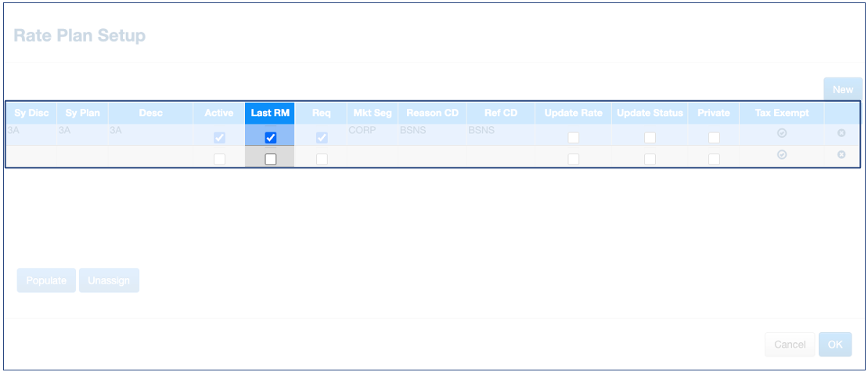The height and width of the screenshot is (372, 868).
Task: Cancel the Rate Plan Setup dialog
Action: (x=789, y=345)
